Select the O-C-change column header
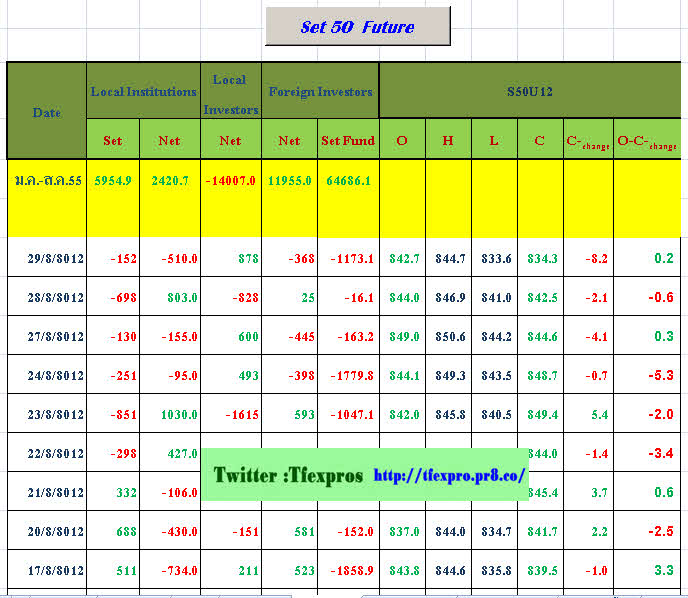Viewport: 688px width, 598px height. (646, 142)
